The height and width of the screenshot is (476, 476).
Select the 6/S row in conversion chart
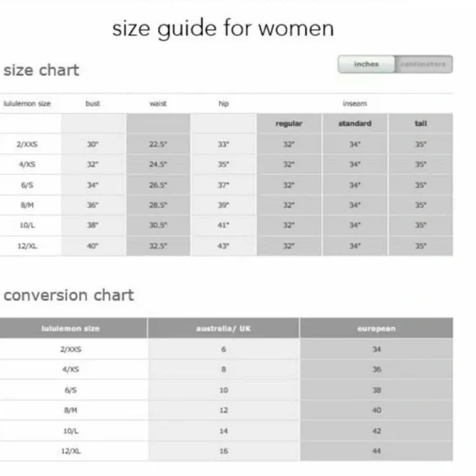(227, 390)
